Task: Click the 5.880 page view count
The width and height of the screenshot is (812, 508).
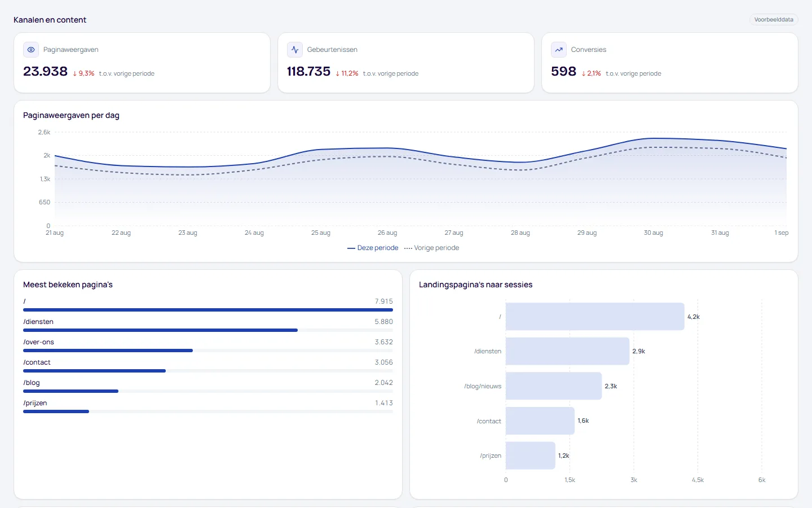Action: click(x=383, y=322)
